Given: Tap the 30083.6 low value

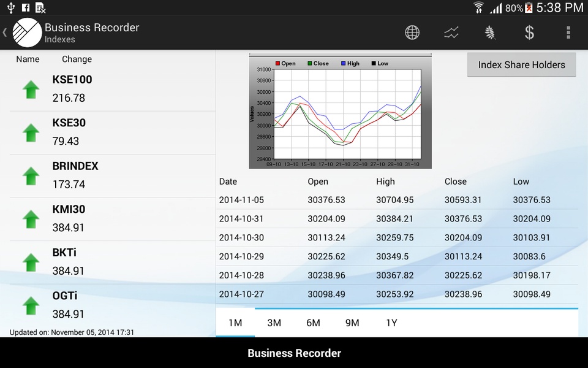Looking at the screenshot, I should (529, 256).
